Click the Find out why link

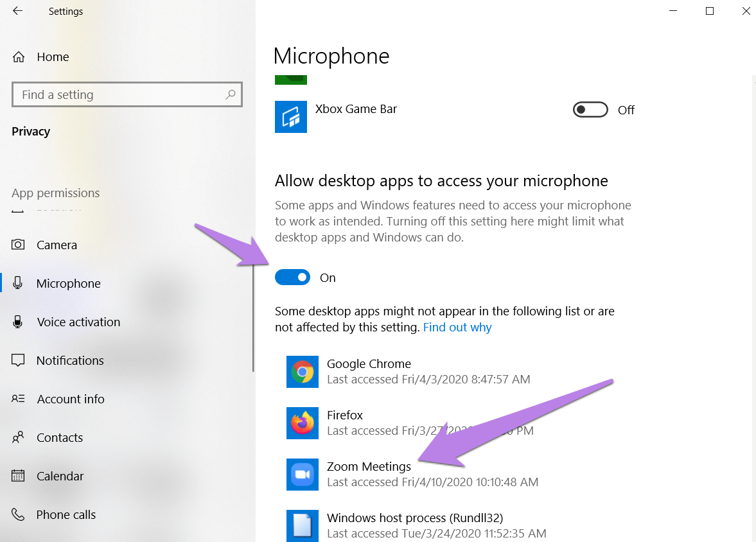457,327
